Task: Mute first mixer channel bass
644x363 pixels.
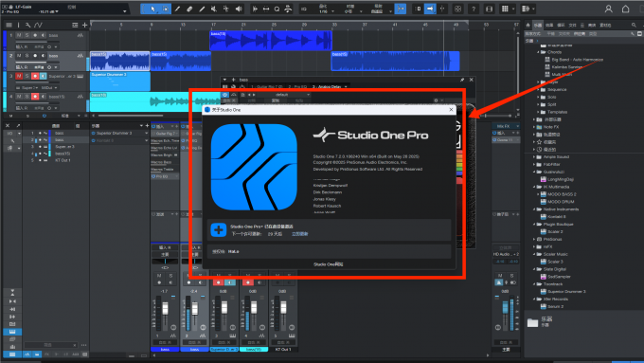Action: coord(159,275)
